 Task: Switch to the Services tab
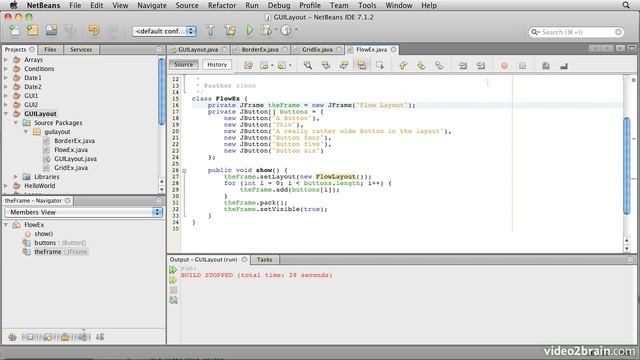tap(81, 49)
